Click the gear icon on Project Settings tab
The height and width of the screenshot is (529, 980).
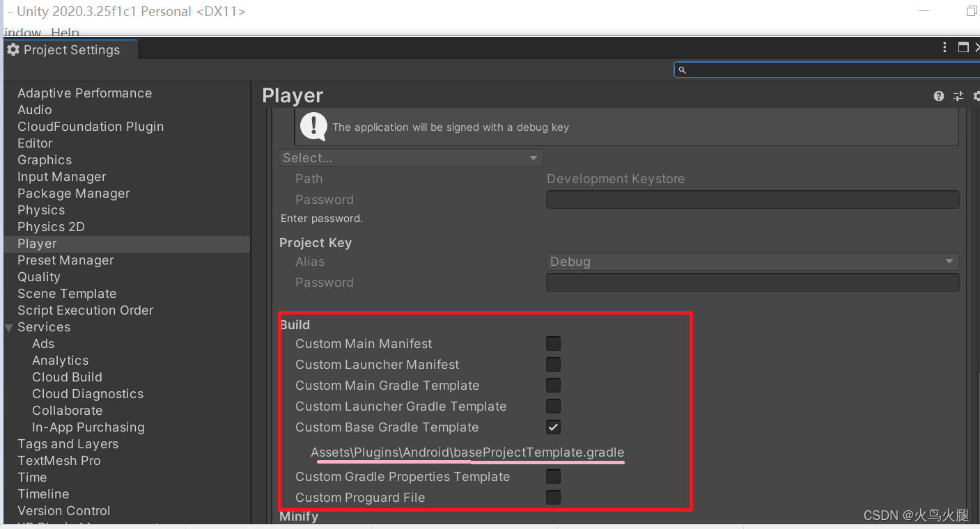(x=13, y=49)
